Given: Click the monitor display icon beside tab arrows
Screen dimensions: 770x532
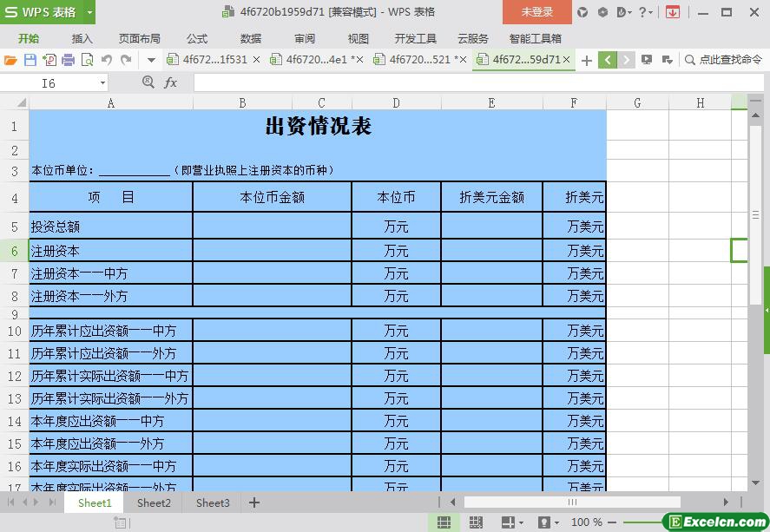Looking at the screenshot, I should click(647, 60).
